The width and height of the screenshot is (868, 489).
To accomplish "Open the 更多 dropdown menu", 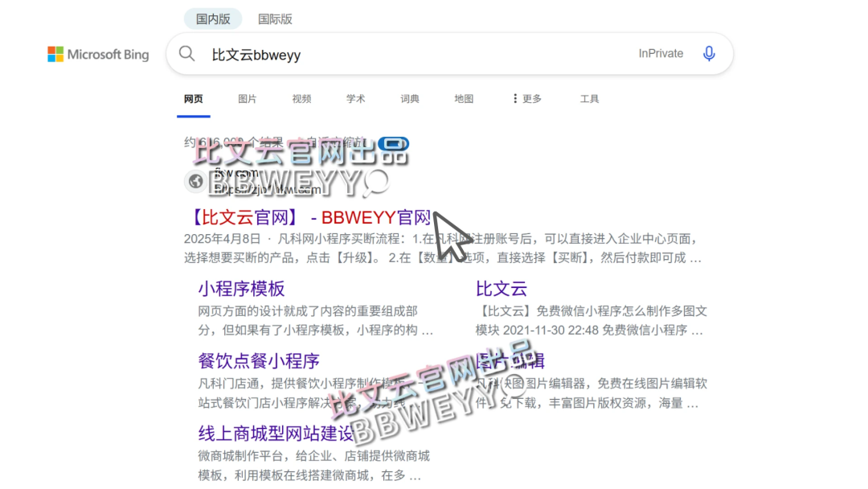I will 530,98.
